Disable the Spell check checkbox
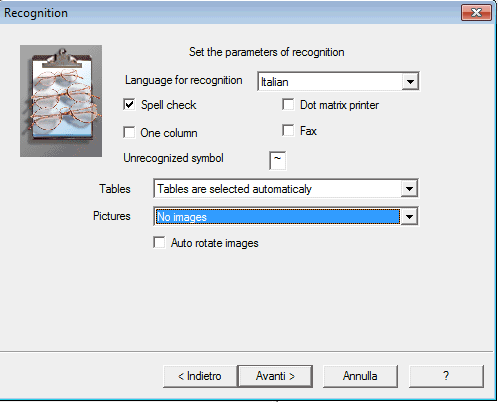498x402 pixels. [x=129, y=105]
